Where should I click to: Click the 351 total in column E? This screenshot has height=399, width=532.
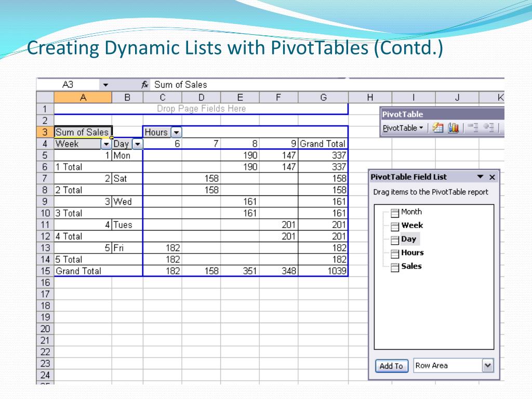pyautogui.click(x=240, y=271)
